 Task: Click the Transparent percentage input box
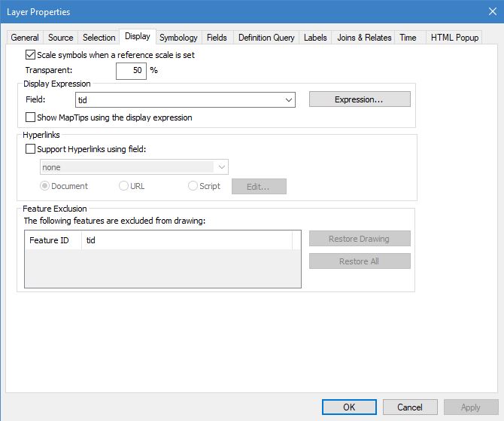coord(131,71)
